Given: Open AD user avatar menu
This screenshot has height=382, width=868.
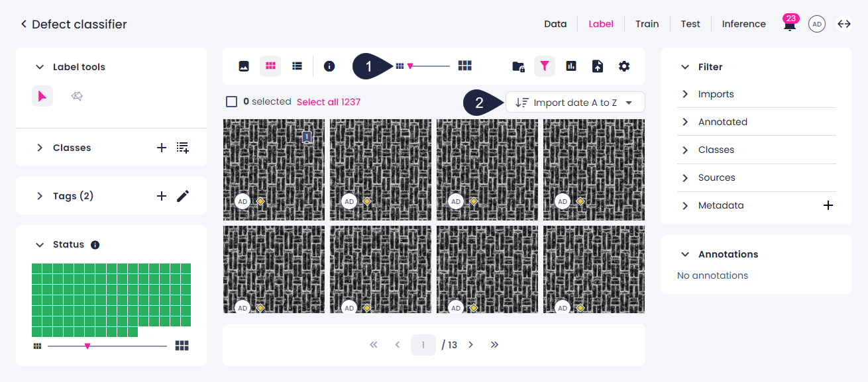Looking at the screenshot, I should 817,24.
